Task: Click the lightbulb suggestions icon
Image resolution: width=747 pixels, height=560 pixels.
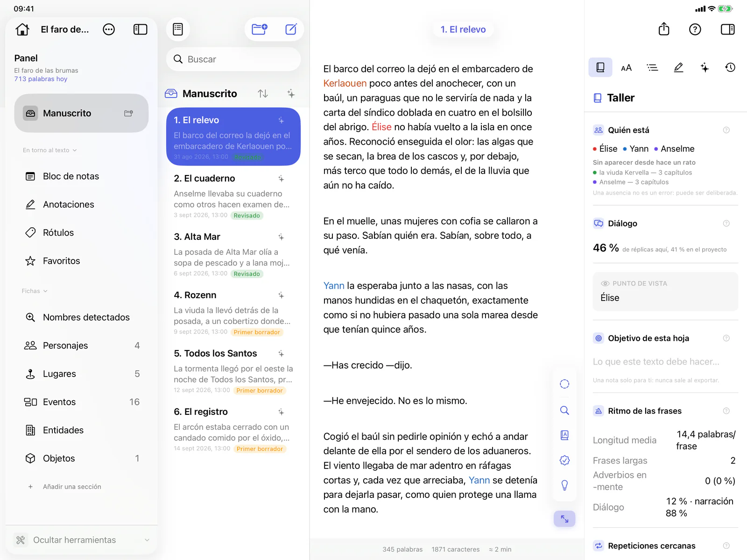Action: (x=564, y=485)
